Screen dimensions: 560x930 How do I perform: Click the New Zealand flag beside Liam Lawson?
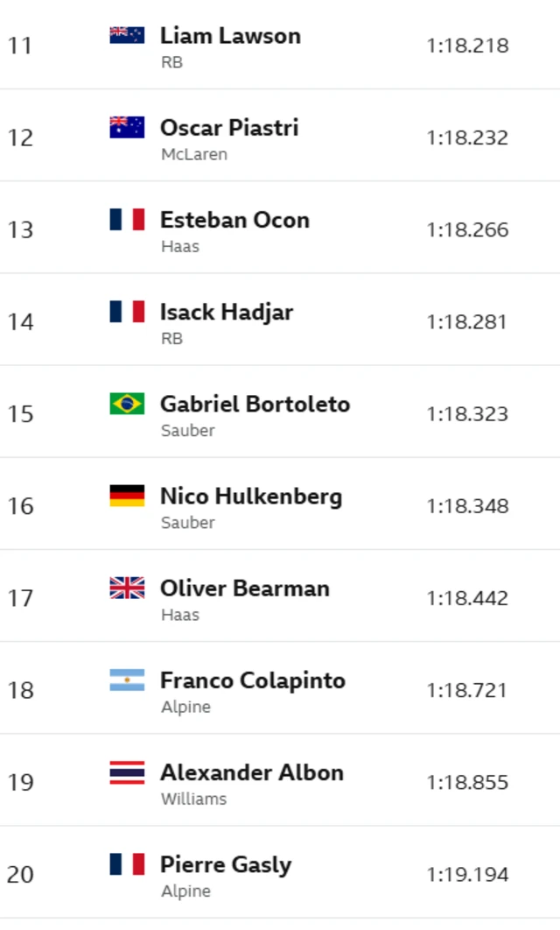[127, 35]
